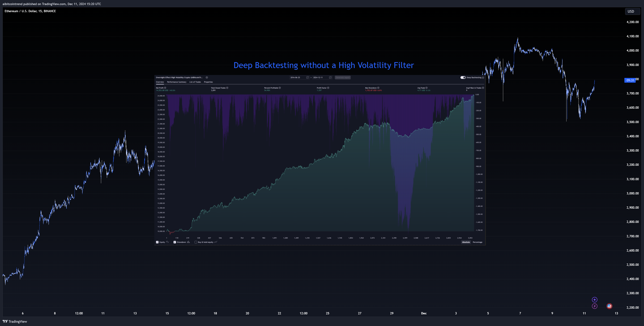Click the 4,100.00 price axis label
The height and width of the screenshot is (326, 644).
(633, 36)
